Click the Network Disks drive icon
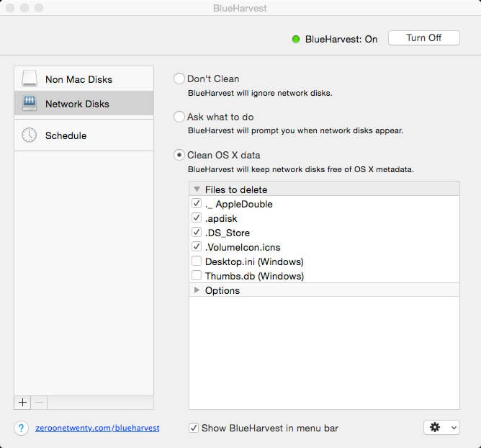 (x=30, y=104)
